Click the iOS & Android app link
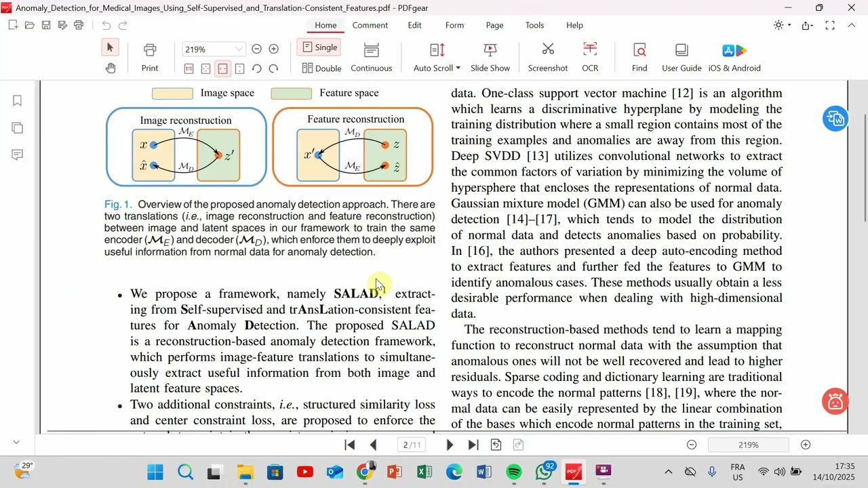The width and height of the screenshot is (868, 488). 734,58
